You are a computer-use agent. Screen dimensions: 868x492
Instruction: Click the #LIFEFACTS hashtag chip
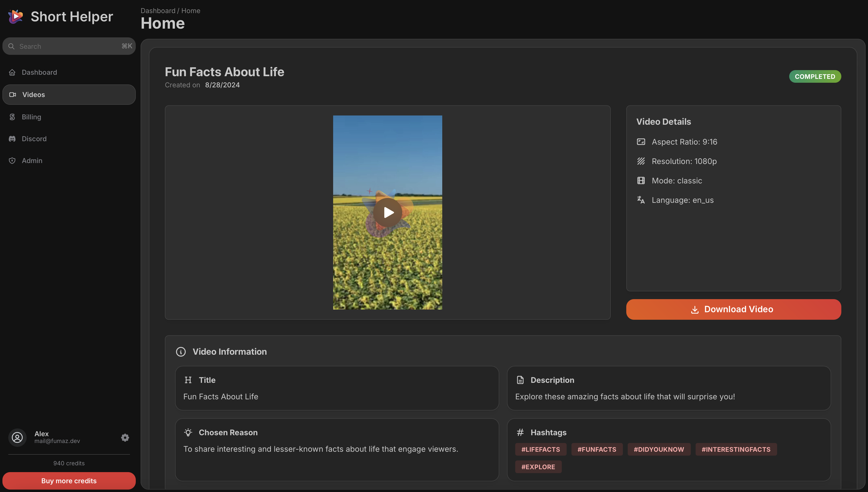point(540,449)
